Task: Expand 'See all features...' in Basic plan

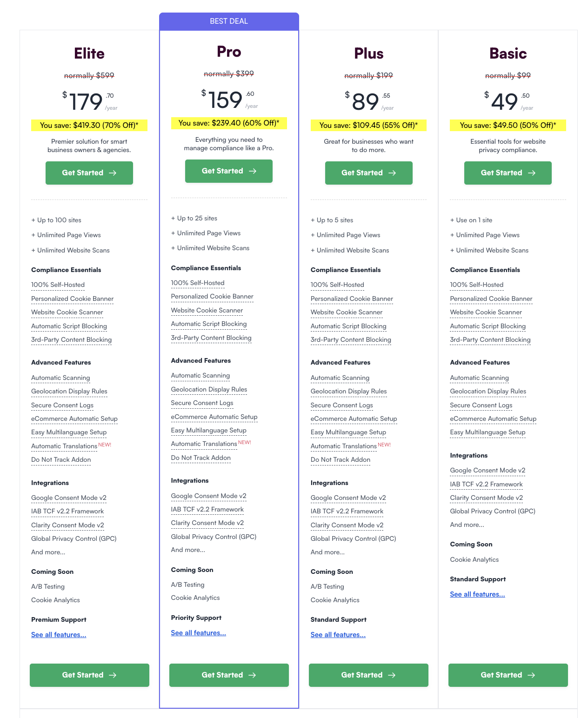Action: click(477, 594)
